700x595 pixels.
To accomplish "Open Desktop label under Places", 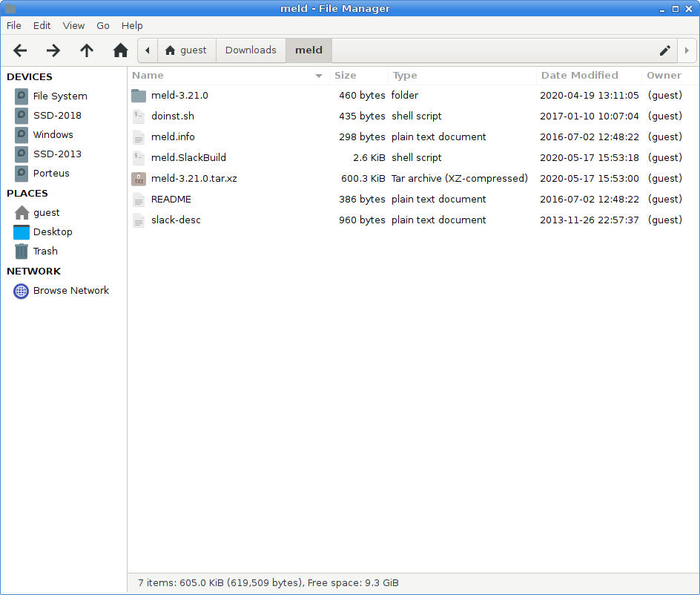I will tap(53, 231).
